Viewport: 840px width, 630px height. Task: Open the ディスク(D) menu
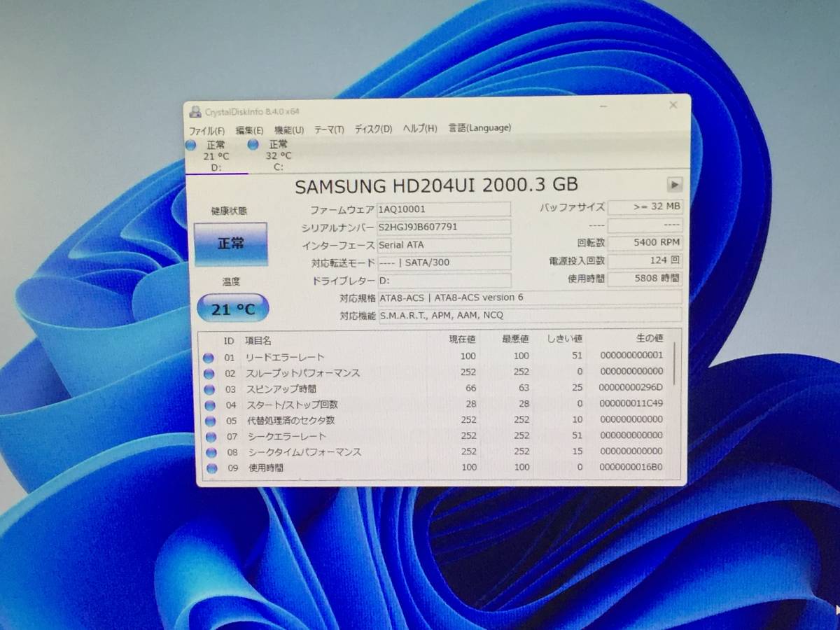pos(373,129)
